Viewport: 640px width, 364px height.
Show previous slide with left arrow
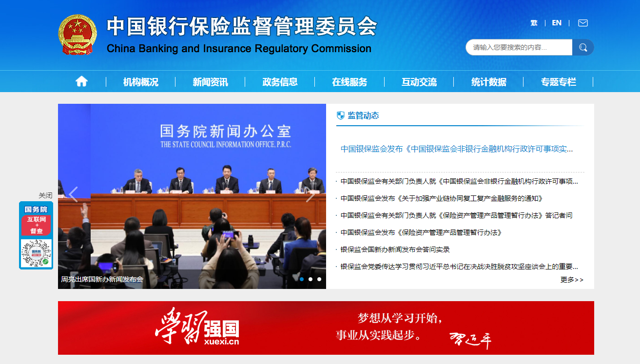73,194
